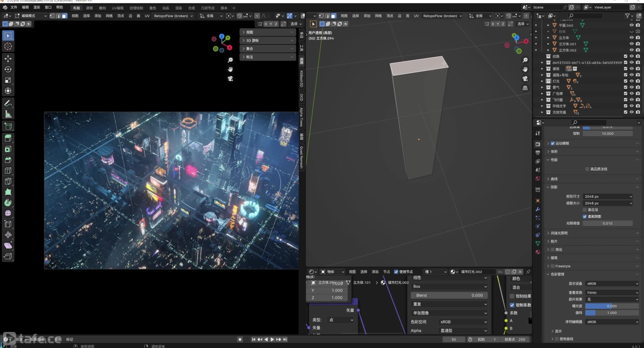Click the pan hand icon in right viewport
The height and width of the screenshot is (348, 644).
(x=525, y=69)
